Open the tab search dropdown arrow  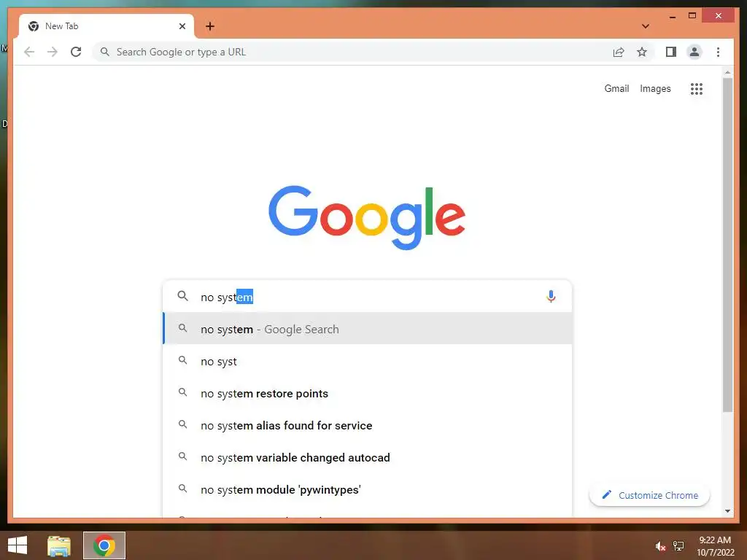click(x=645, y=26)
